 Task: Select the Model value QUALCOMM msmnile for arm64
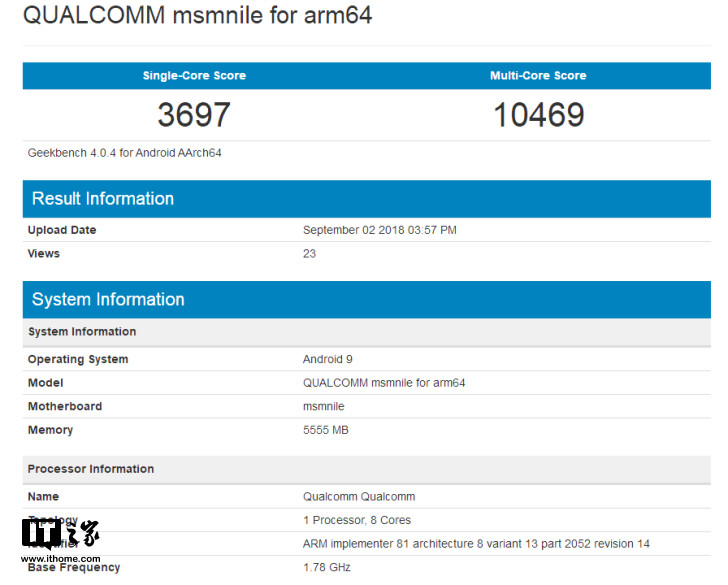(384, 383)
